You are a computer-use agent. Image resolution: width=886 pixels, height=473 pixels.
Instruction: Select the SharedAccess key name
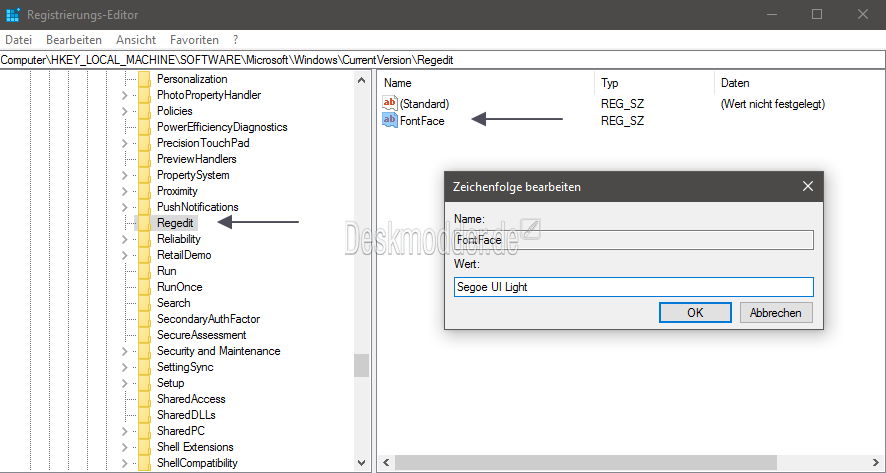tap(191, 399)
